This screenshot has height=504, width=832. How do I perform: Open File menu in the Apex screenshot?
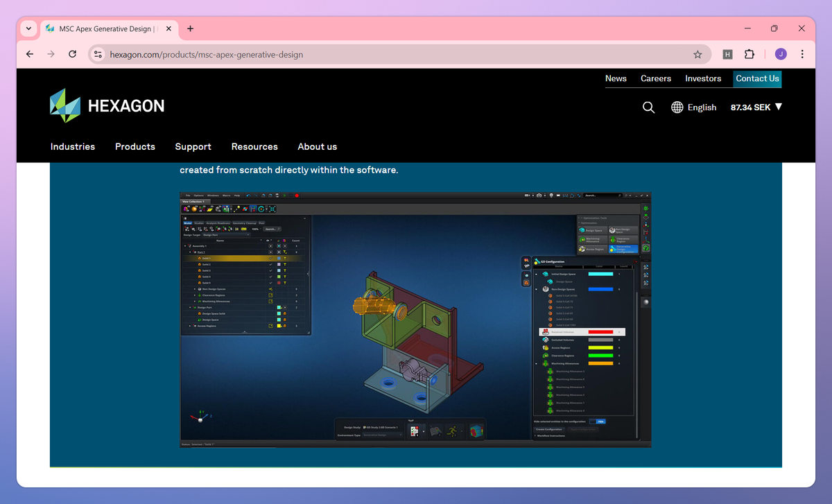coord(188,195)
